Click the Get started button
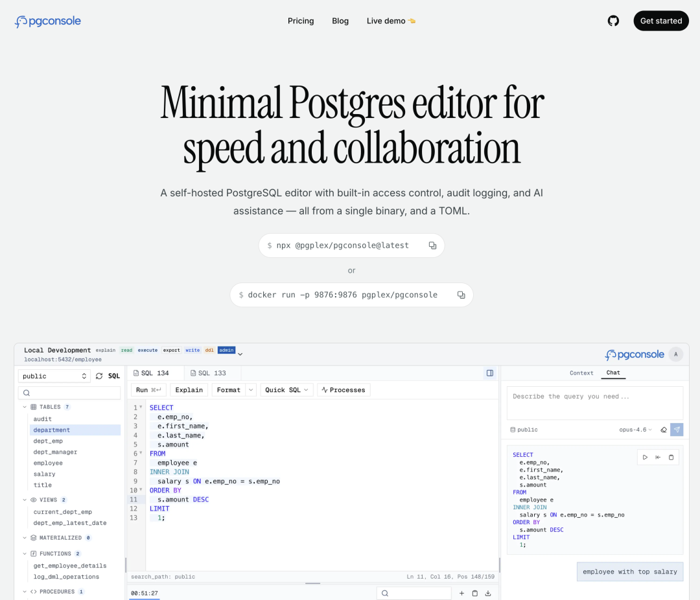The height and width of the screenshot is (600, 700). tap(661, 21)
